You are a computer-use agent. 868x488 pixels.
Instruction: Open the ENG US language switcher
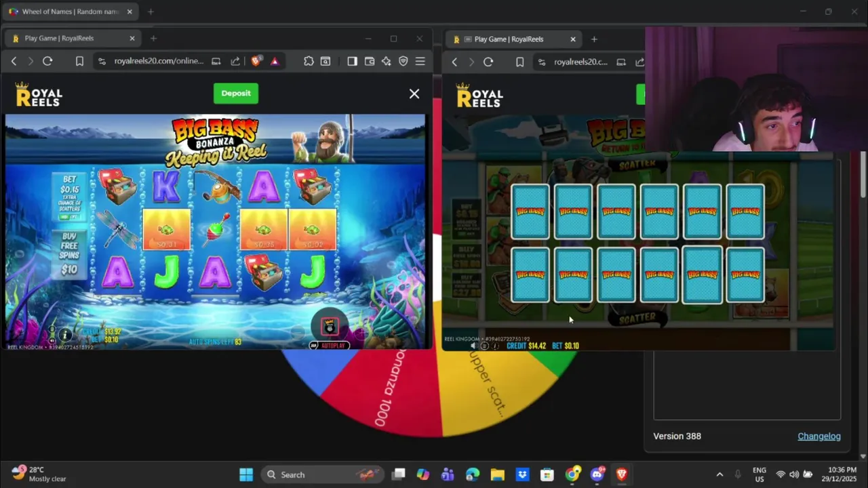click(x=759, y=474)
